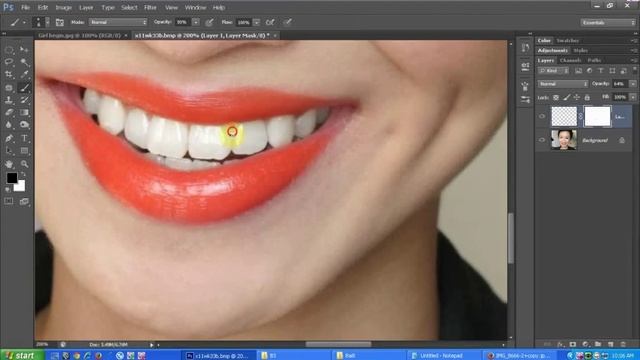Toggle lock image pixels
Screen dimensions: 640x360
(x=567, y=97)
